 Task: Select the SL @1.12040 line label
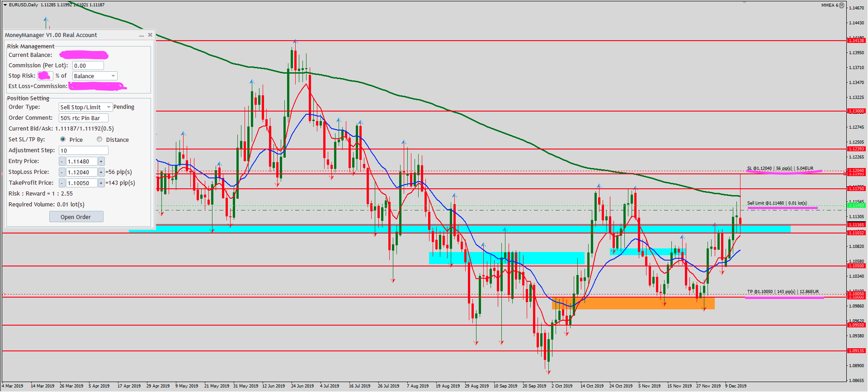(780, 168)
